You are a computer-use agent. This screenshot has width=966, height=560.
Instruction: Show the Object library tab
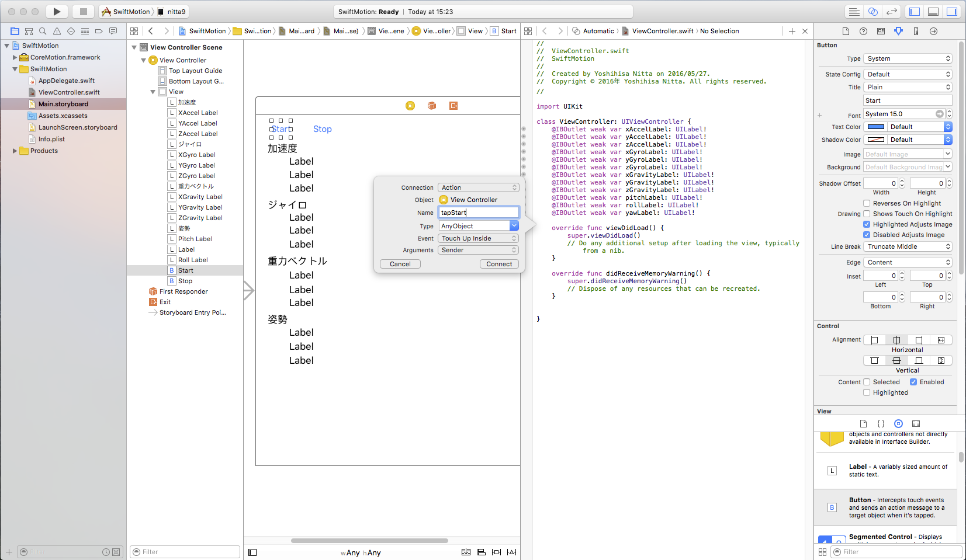(x=898, y=423)
